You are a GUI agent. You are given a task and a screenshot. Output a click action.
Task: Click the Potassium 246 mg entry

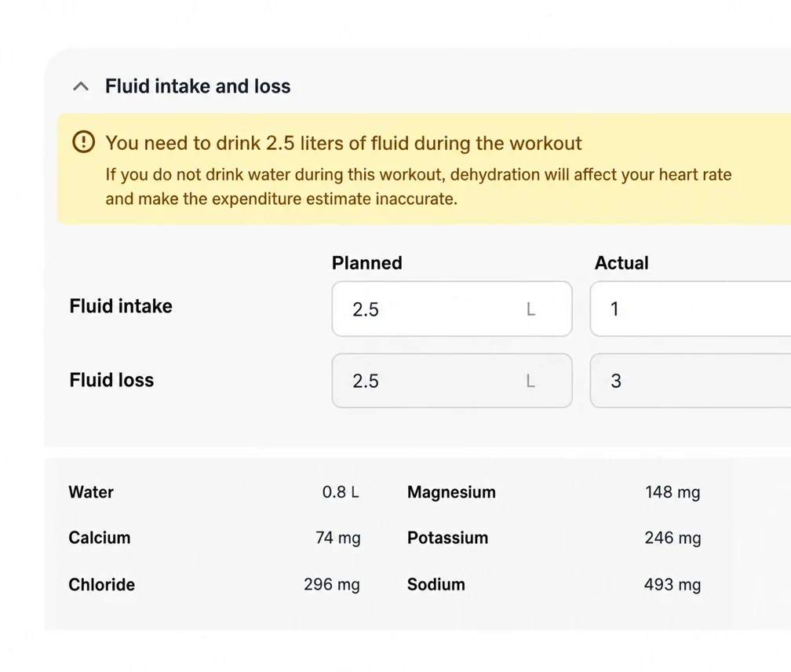[x=554, y=538]
